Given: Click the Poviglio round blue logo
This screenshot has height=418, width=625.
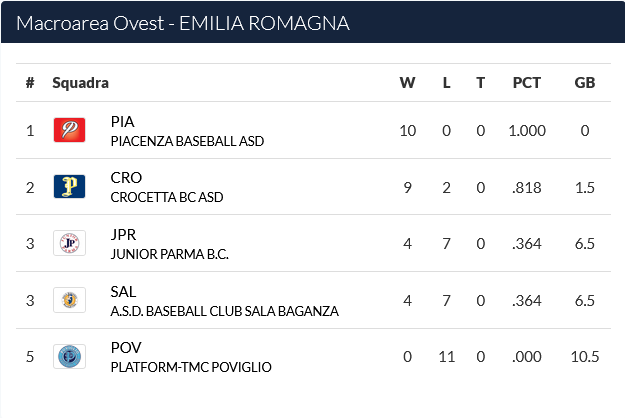Looking at the screenshot, I should point(69,356).
